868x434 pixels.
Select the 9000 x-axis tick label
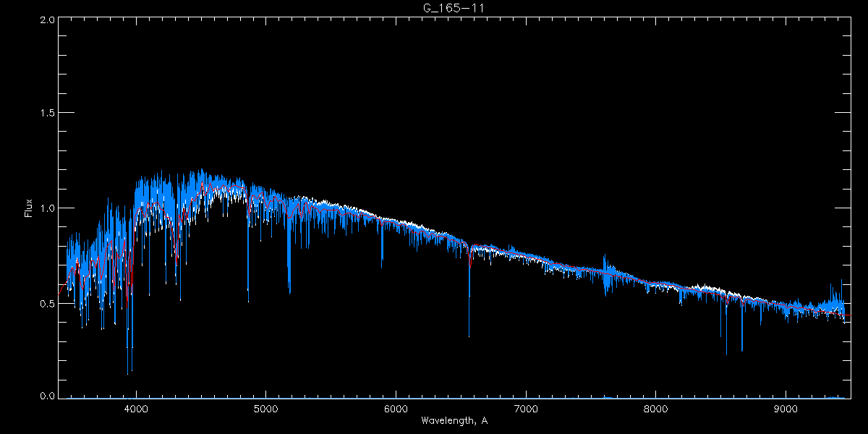(x=786, y=408)
